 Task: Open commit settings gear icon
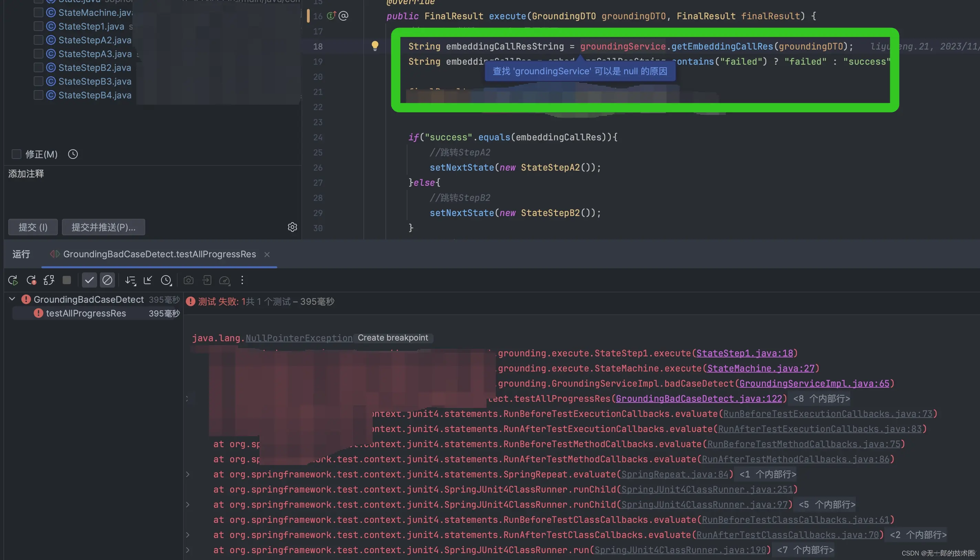click(x=292, y=227)
